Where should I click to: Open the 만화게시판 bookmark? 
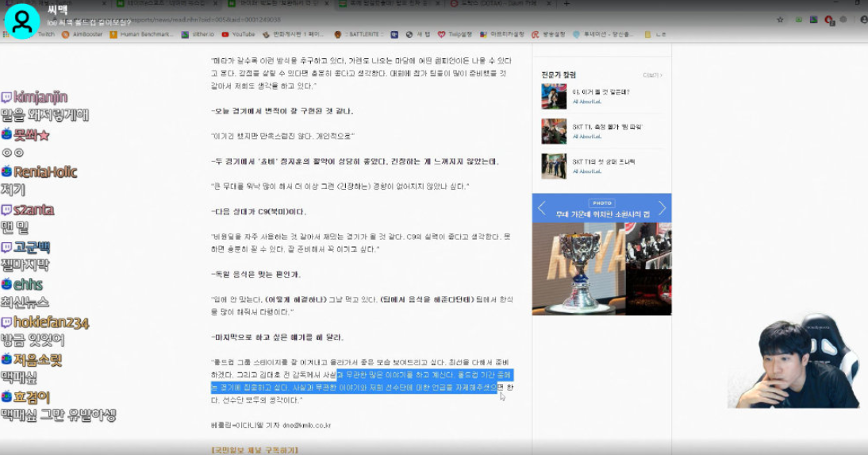pos(294,34)
